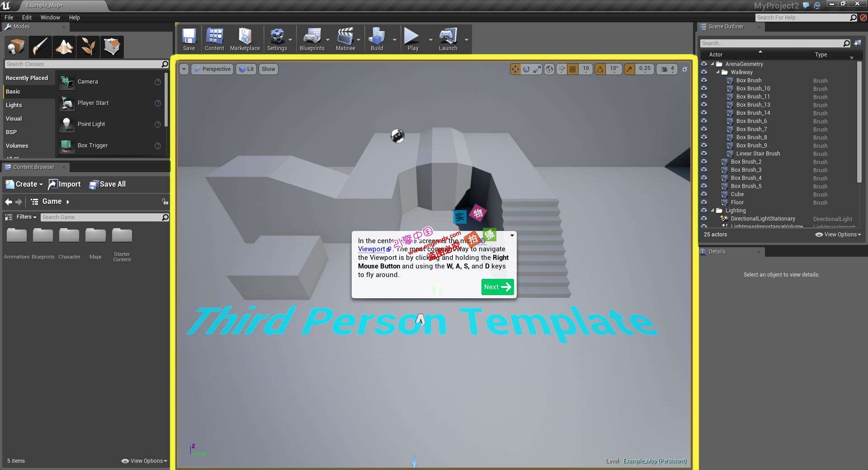Toggle visibility of Cube actor
The height and width of the screenshot is (470, 868).
tap(704, 194)
